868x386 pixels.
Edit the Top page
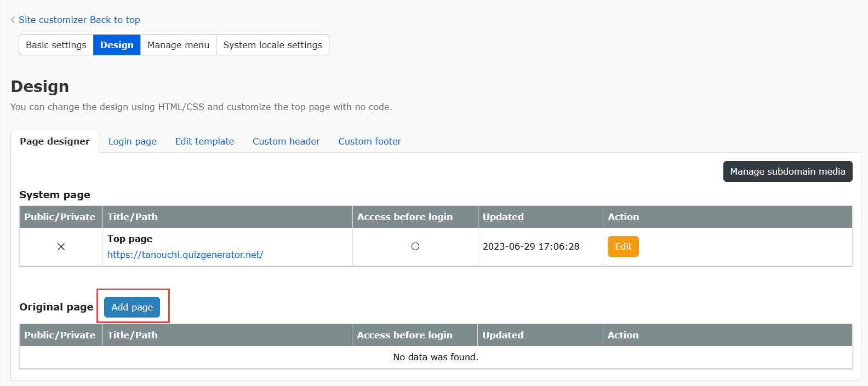pos(623,246)
